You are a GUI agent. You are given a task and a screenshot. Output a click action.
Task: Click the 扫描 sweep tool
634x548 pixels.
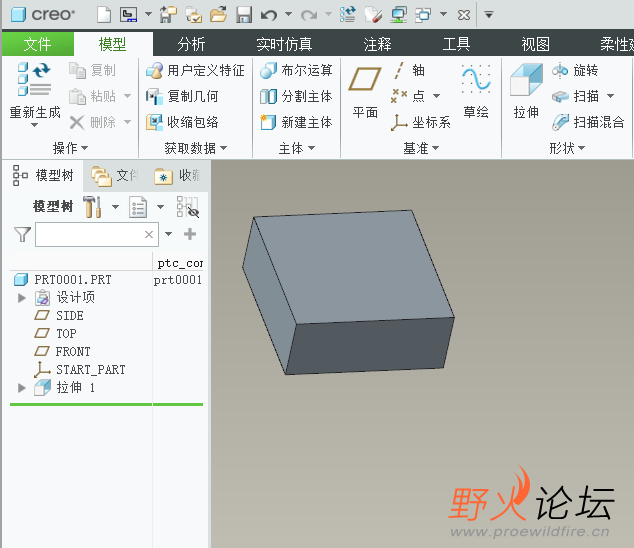pyautogui.click(x=575, y=96)
